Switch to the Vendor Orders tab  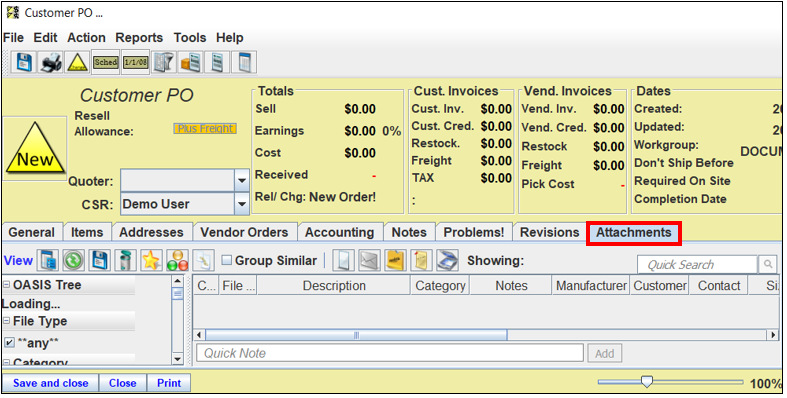pos(244,232)
